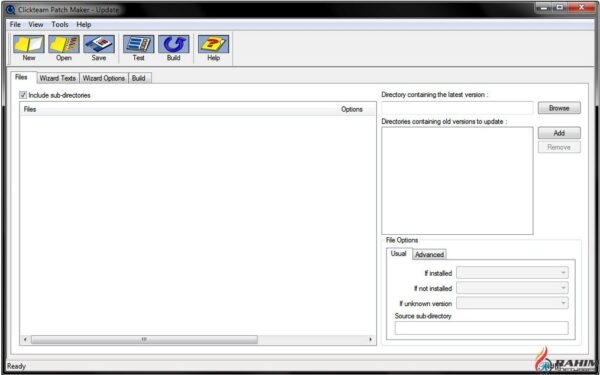Screen dimensions: 600x375
Task: Switch to the Wizard Texts tab
Action: pos(58,78)
